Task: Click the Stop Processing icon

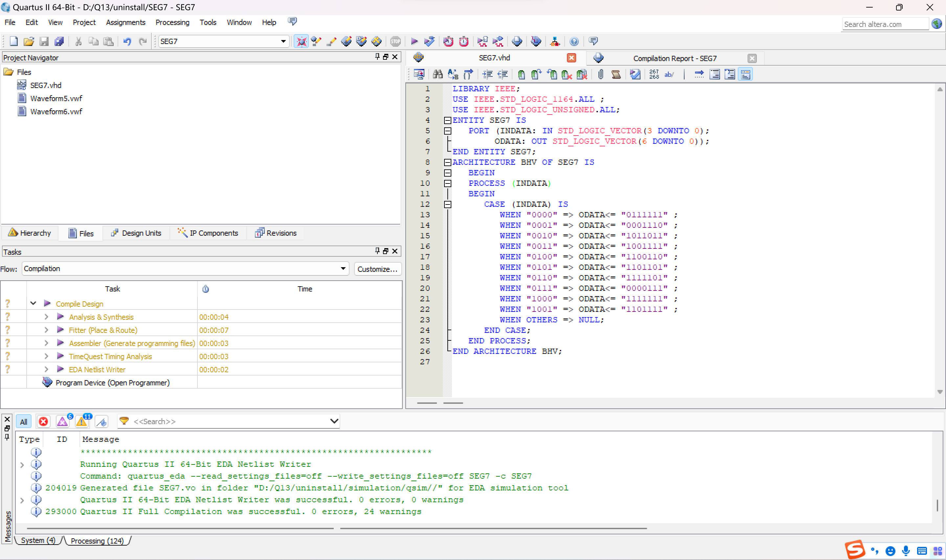Action: (x=395, y=41)
